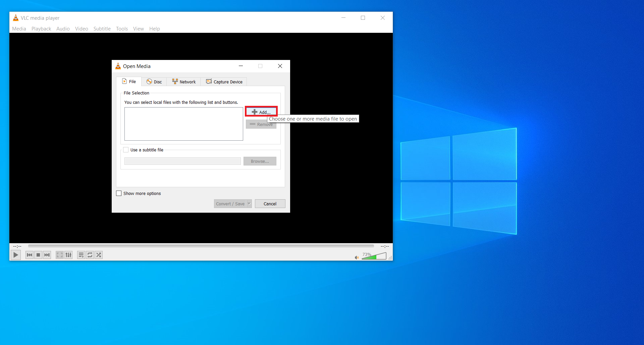
Task: Open extended settings equalizer icon
Action: [x=68, y=255]
